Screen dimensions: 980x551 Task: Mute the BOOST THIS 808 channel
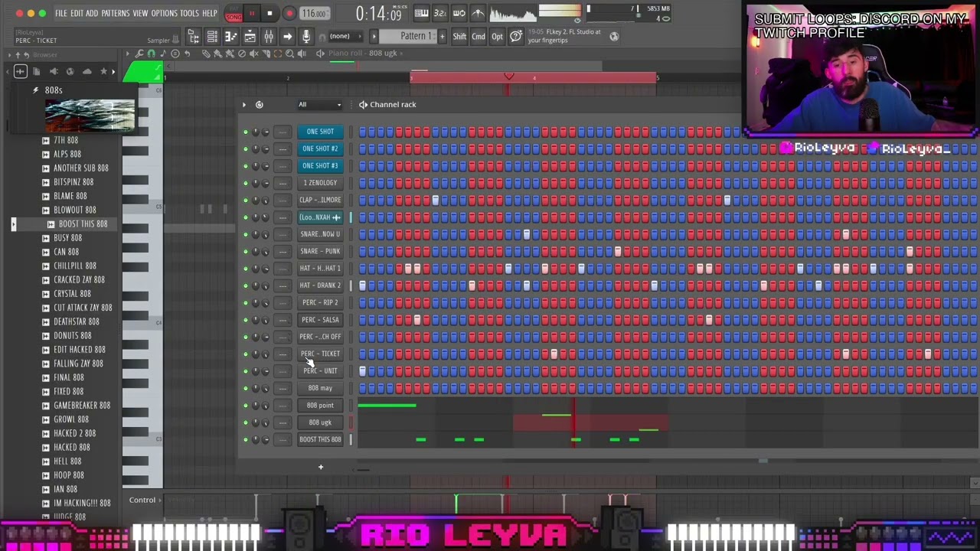(x=246, y=439)
